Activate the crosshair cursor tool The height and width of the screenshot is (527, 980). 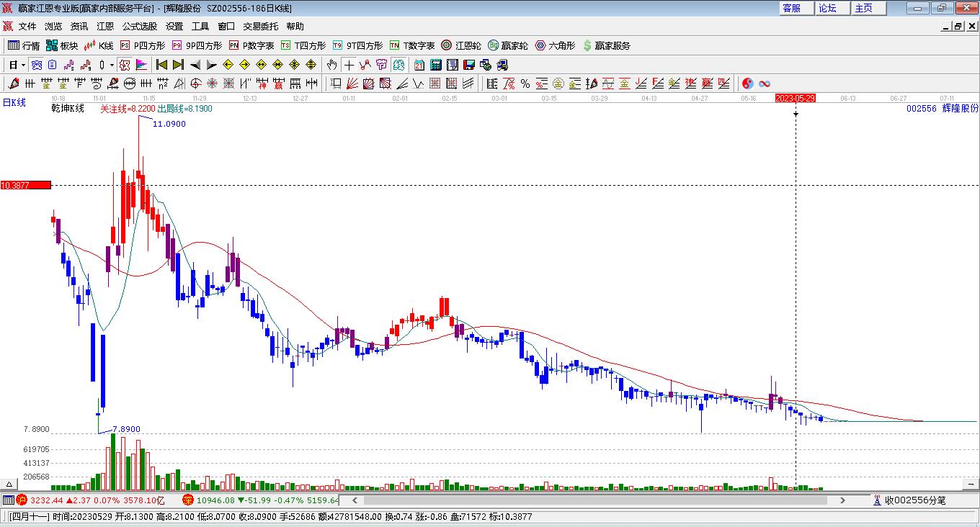(x=349, y=65)
